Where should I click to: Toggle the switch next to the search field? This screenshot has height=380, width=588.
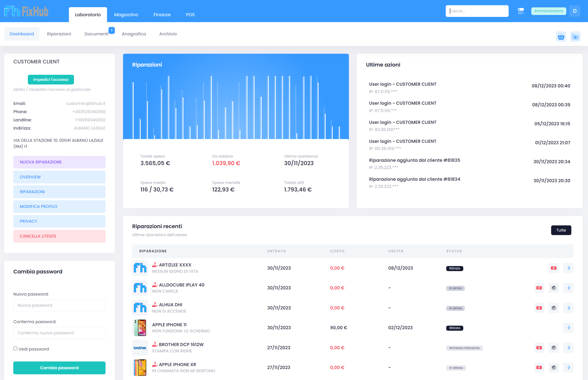pyautogui.click(x=521, y=11)
